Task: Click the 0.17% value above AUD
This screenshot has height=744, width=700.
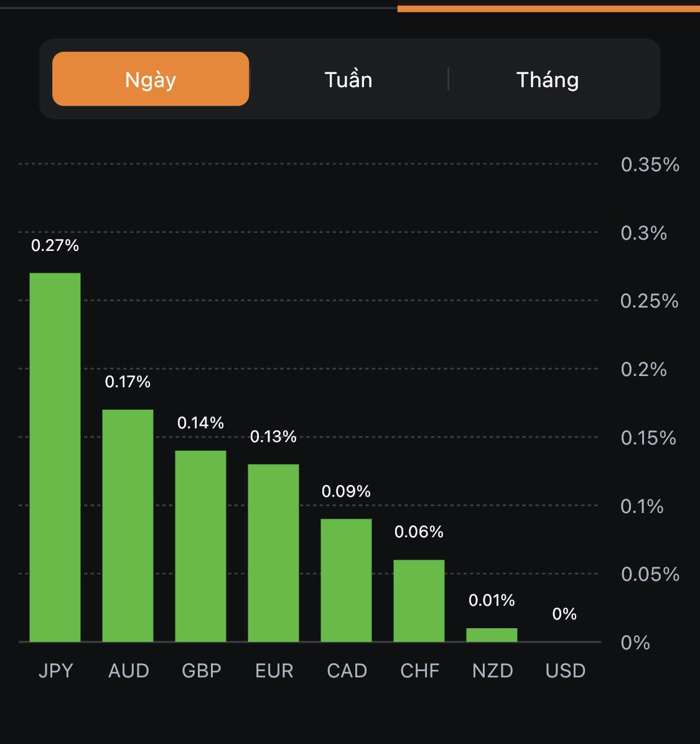Action: 128,382
